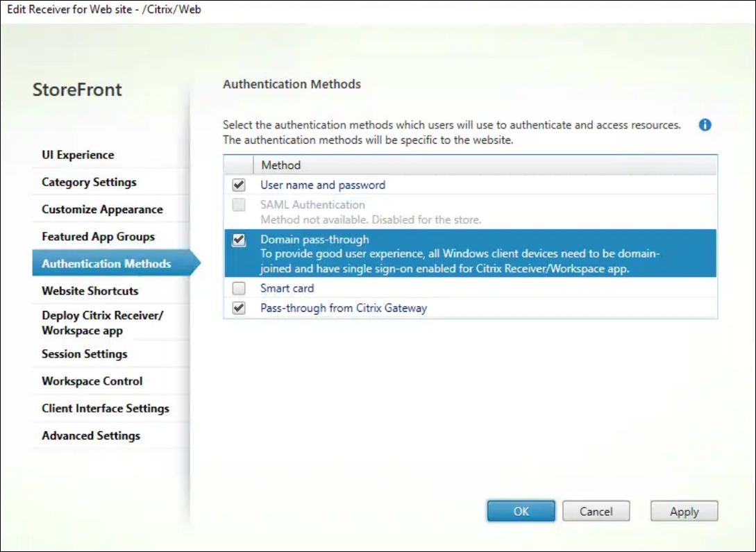
Task: Click the Cancel button
Action: click(x=596, y=511)
